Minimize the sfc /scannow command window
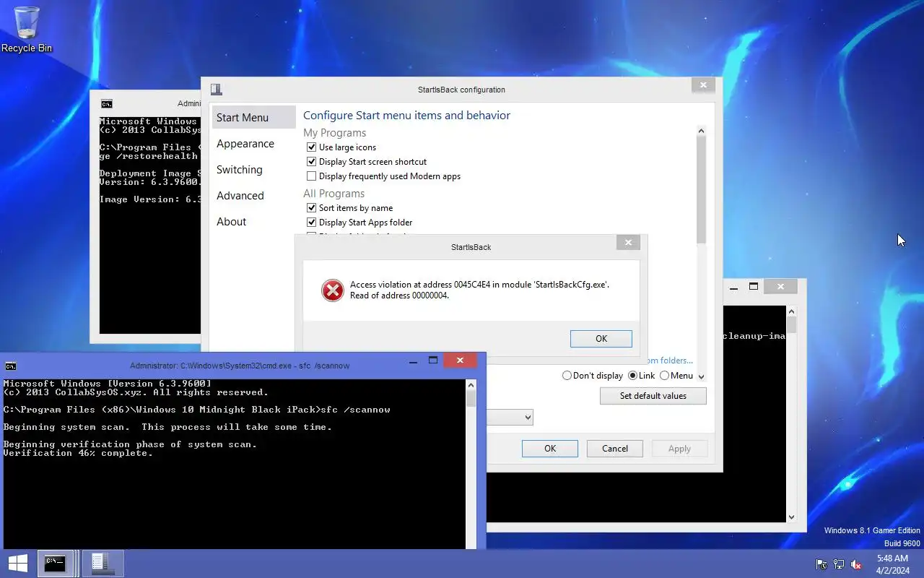Screen dimensions: 924x578 pos(414,361)
